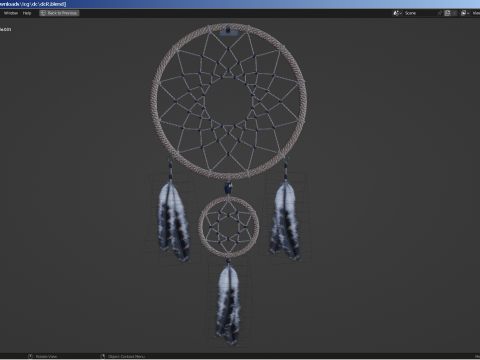Open the Help menu
This screenshot has height=360, width=480.
pyautogui.click(x=27, y=13)
